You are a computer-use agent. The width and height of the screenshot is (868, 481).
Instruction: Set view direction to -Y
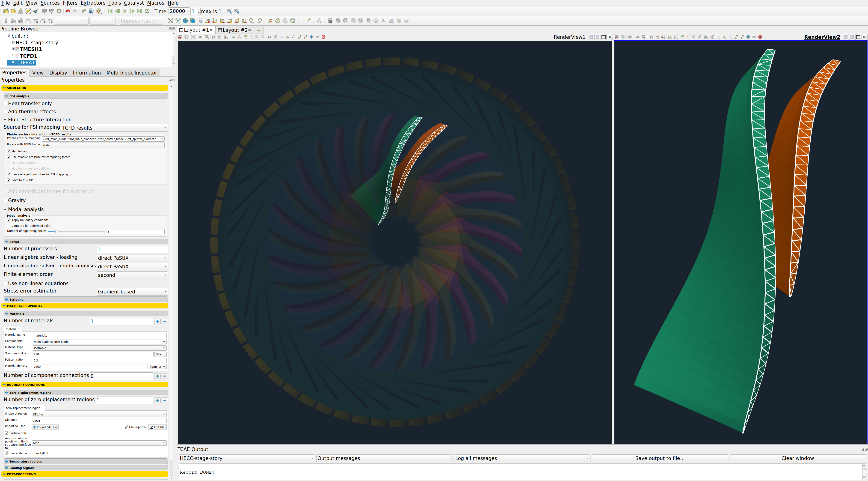[x=229, y=21]
